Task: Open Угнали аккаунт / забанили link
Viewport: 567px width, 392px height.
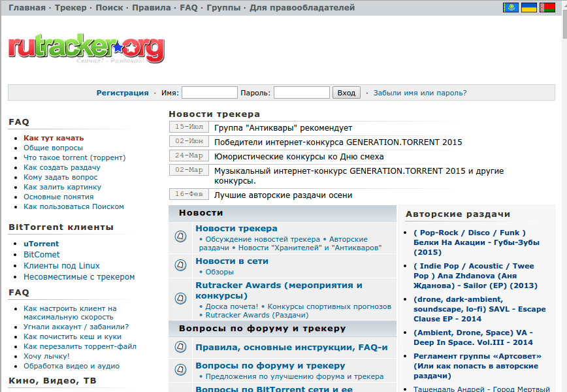Action: (76, 327)
